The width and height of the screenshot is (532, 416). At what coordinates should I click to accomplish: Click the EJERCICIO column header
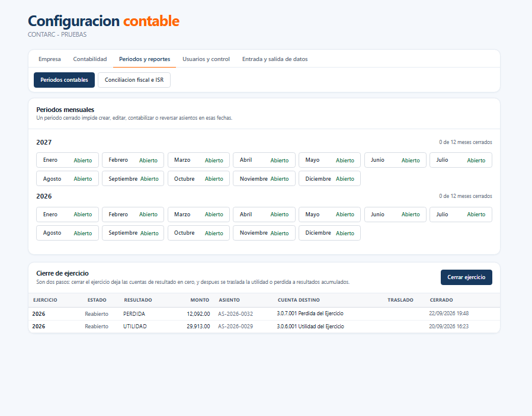coord(45,300)
